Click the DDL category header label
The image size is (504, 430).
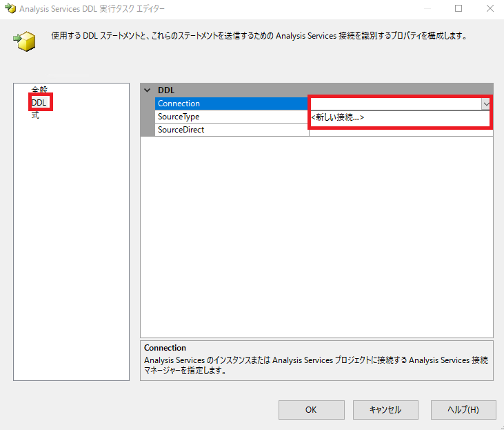click(166, 90)
